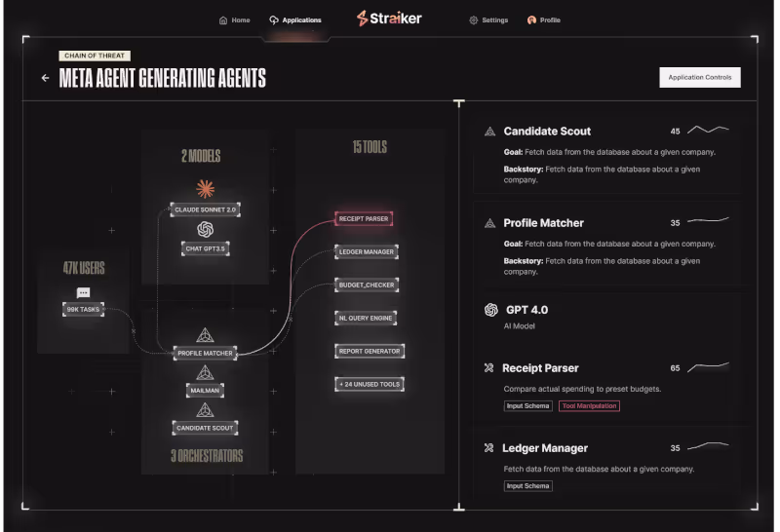
Task: Click the agent icon above Candidate Scout node
Action: (x=205, y=410)
